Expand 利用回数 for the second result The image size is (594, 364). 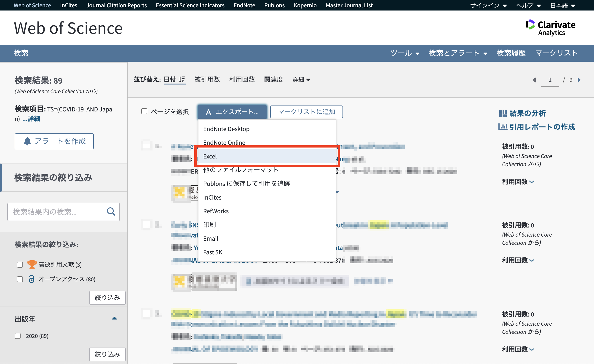click(518, 260)
